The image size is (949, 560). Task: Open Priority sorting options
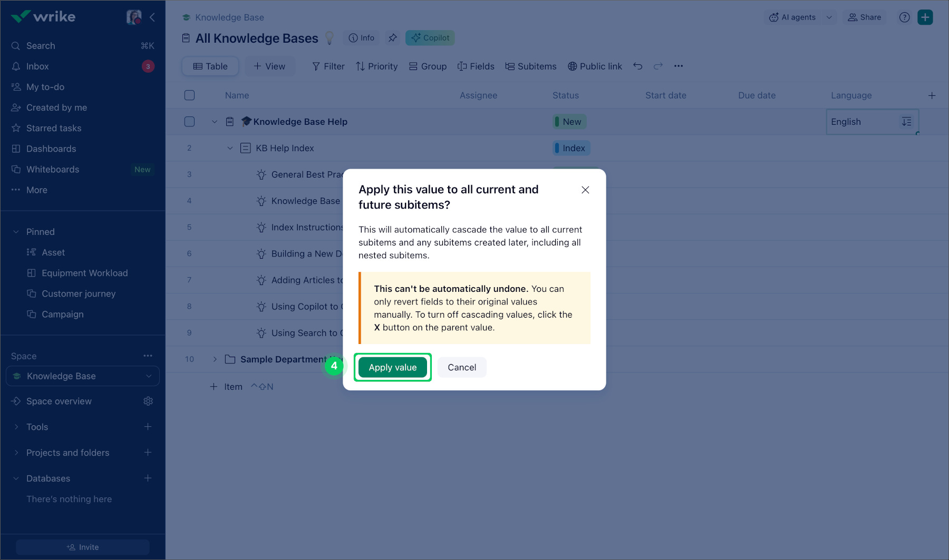tap(377, 66)
